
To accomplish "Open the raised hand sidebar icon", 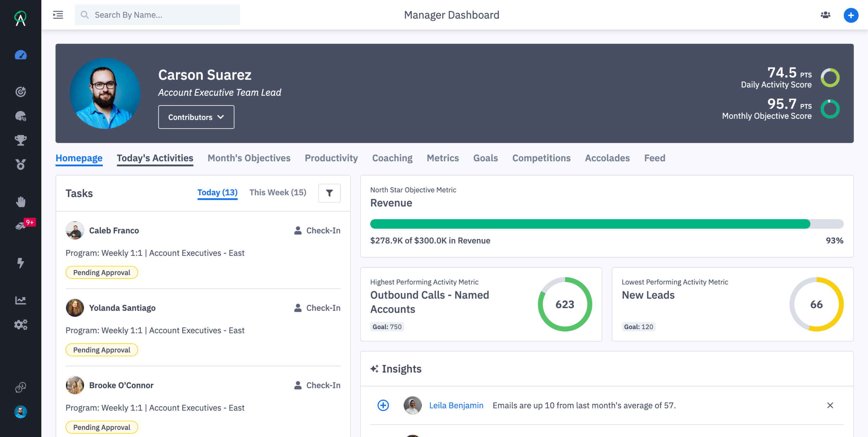I will click(21, 202).
